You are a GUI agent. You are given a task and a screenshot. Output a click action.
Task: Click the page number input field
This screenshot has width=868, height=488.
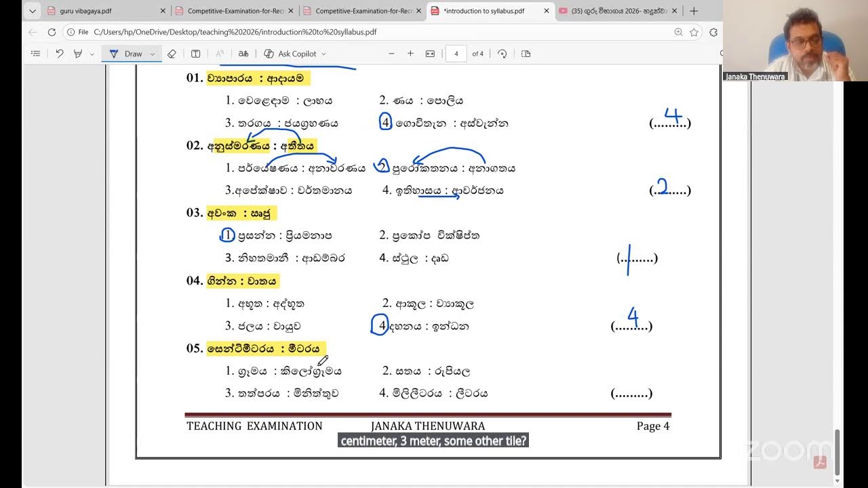coord(456,54)
